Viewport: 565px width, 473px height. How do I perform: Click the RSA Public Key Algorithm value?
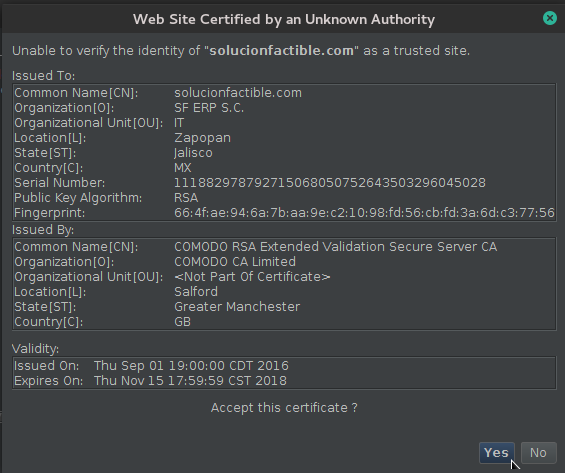tap(186, 198)
